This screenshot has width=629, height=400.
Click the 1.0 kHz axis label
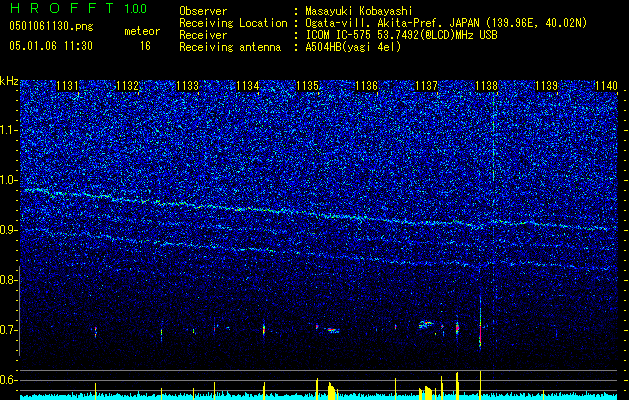[x=8, y=180]
